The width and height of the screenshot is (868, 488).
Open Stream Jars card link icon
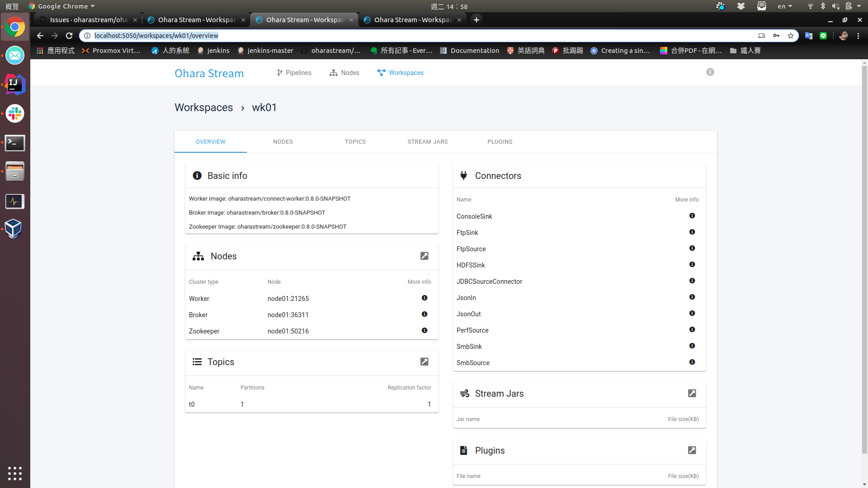click(692, 394)
